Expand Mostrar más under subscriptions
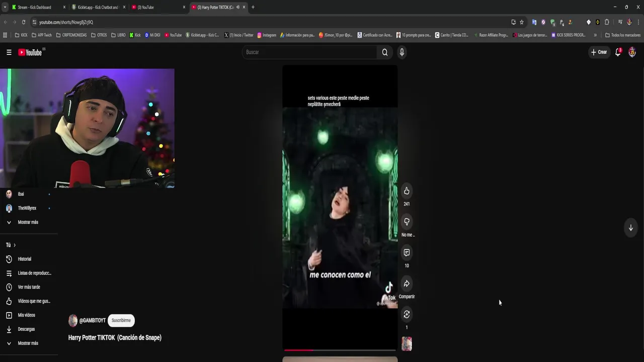Image resolution: width=644 pixels, height=362 pixels. pyautogui.click(x=28, y=222)
